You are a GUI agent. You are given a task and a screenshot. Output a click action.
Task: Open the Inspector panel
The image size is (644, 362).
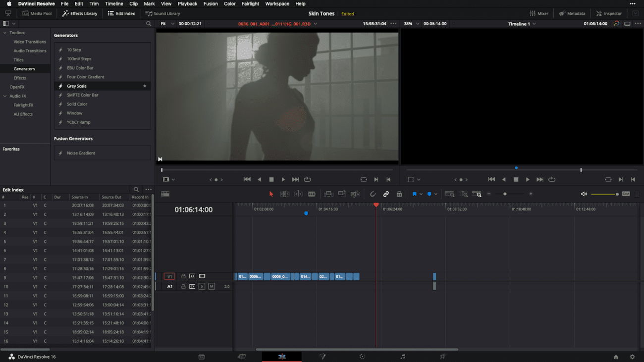[608, 13]
